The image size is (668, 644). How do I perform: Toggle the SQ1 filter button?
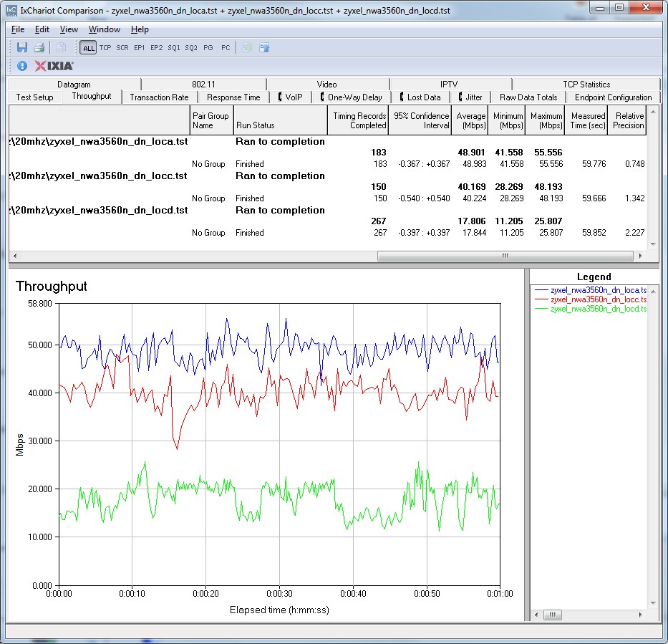click(x=174, y=48)
